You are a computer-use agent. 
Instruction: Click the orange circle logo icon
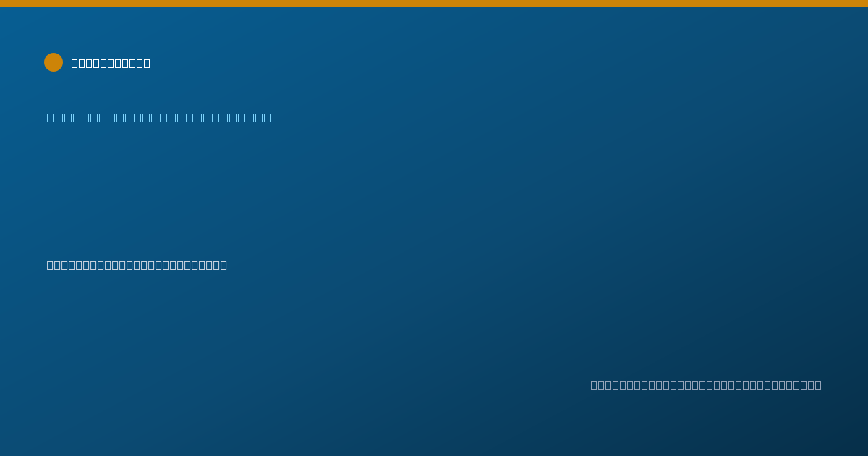[x=54, y=62]
